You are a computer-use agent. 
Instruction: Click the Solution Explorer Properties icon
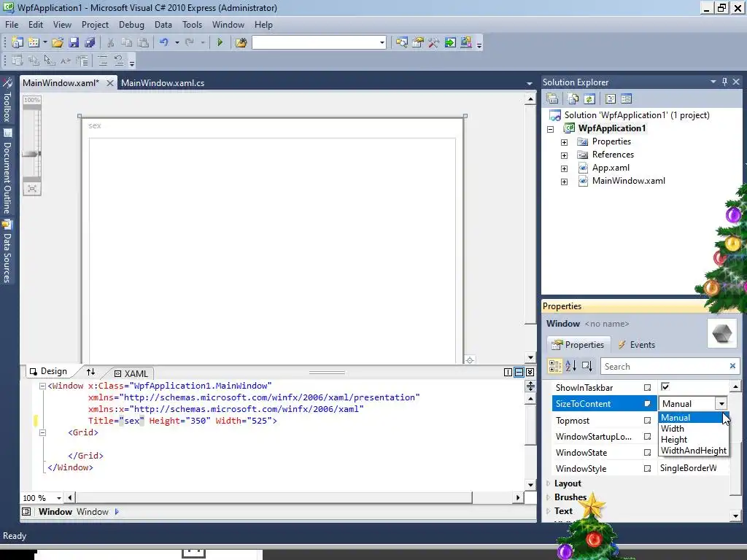tap(552, 98)
